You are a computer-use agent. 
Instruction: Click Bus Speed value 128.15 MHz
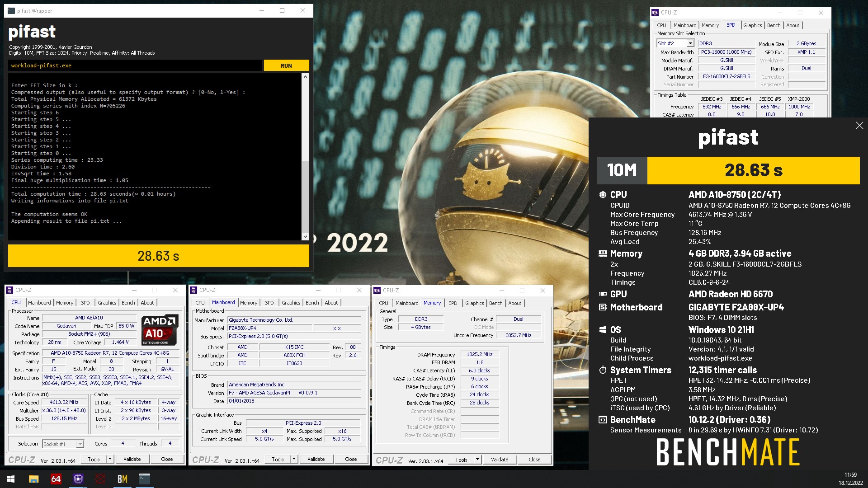point(64,418)
